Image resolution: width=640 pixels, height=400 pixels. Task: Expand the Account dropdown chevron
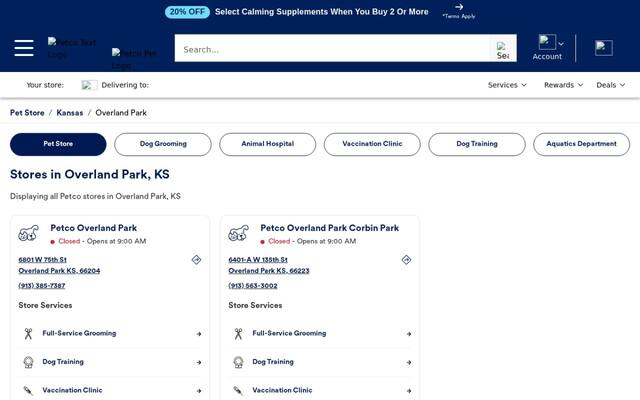coord(561,44)
